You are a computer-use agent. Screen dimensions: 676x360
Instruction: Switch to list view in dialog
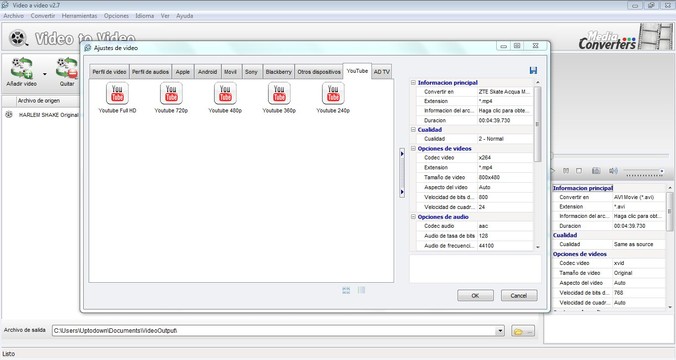click(x=361, y=290)
